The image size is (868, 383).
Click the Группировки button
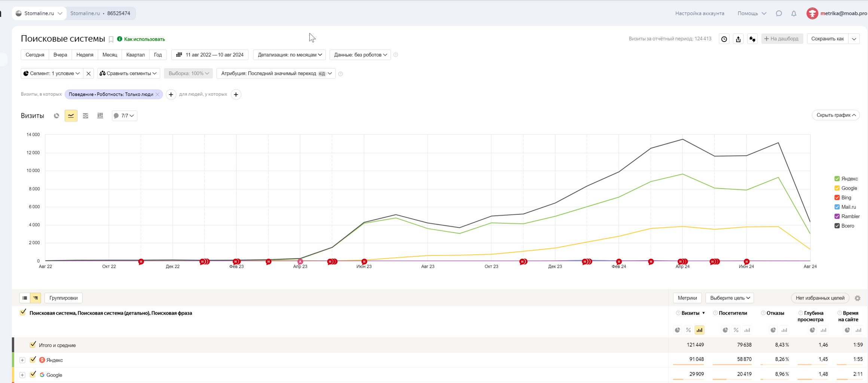64,298
